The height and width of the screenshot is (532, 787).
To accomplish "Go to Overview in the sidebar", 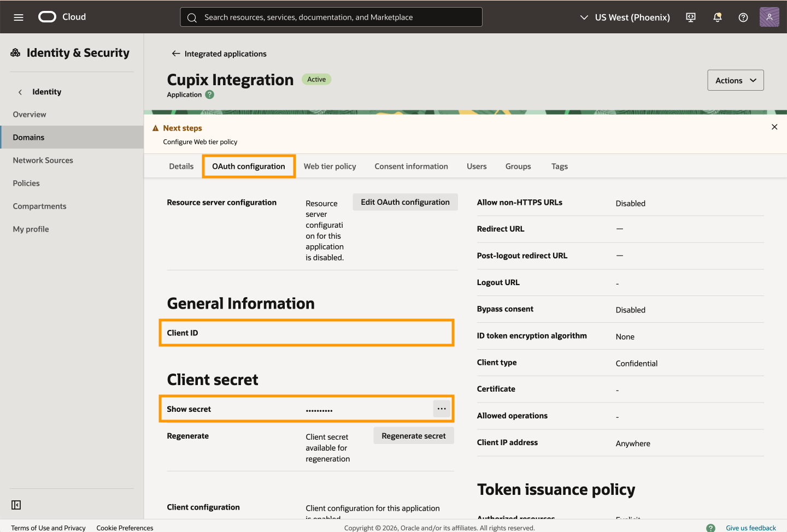I will pyautogui.click(x=30, y=114).
